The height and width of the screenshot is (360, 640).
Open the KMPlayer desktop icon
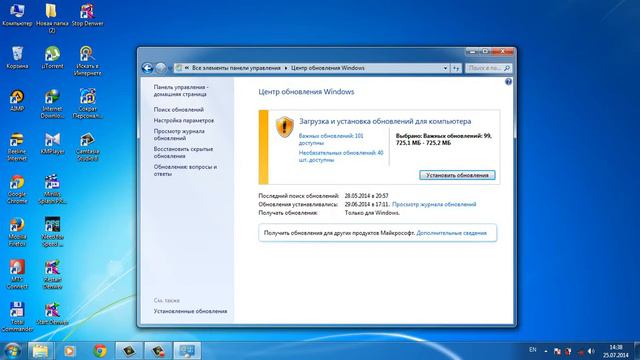[52, 143]
